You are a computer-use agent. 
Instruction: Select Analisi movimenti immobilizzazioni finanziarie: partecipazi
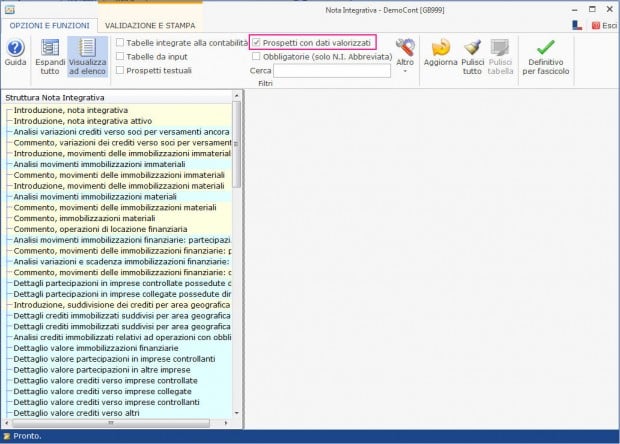click(122, 240)
